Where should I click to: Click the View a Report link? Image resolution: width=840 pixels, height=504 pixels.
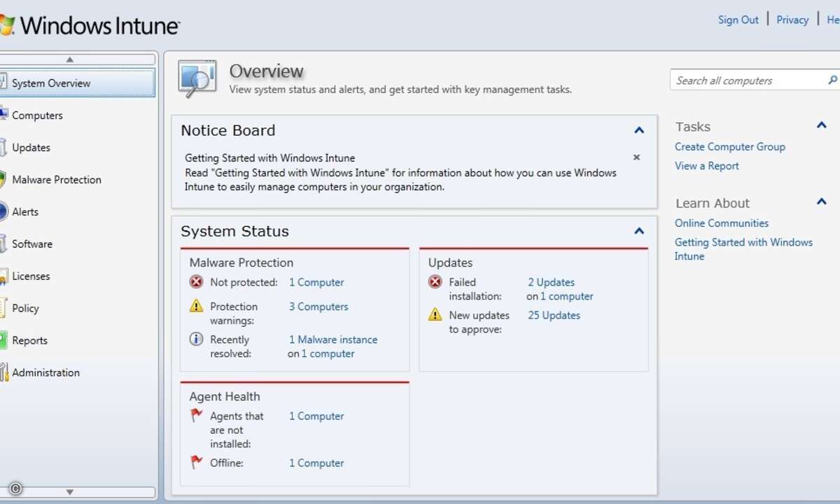[x=707, y=166]
